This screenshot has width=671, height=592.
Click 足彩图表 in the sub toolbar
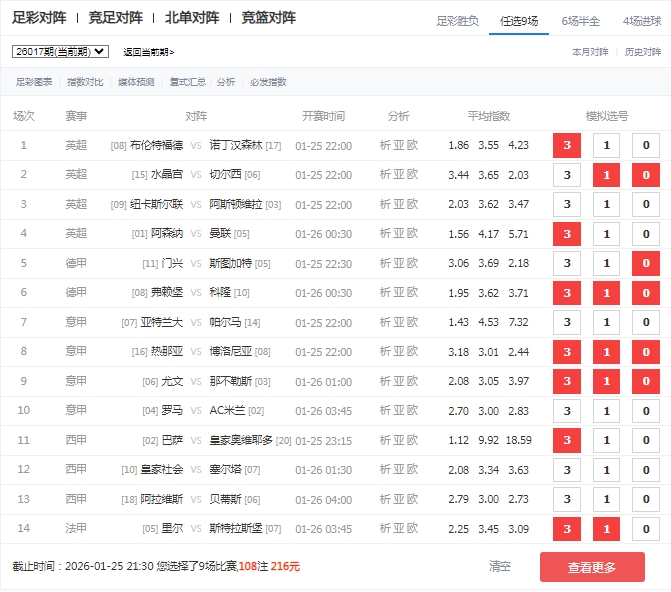click(x=34, y=82)
